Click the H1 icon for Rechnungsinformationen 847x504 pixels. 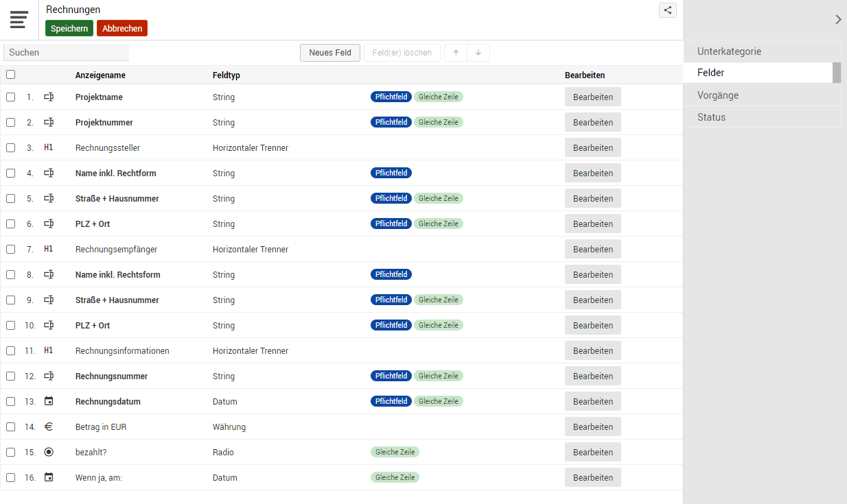pyautogui.click(x=49, y=350)
